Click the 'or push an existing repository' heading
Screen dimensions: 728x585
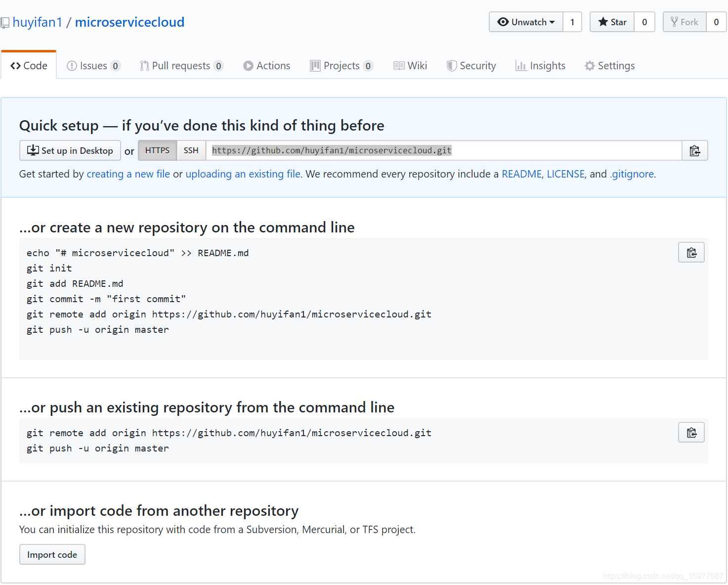point(207,407)
